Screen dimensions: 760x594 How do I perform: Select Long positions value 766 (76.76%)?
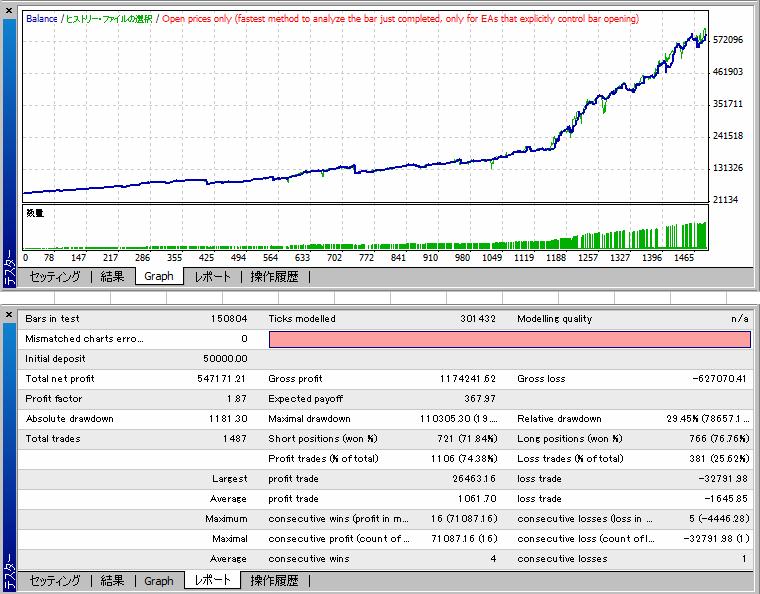(719, 439)
